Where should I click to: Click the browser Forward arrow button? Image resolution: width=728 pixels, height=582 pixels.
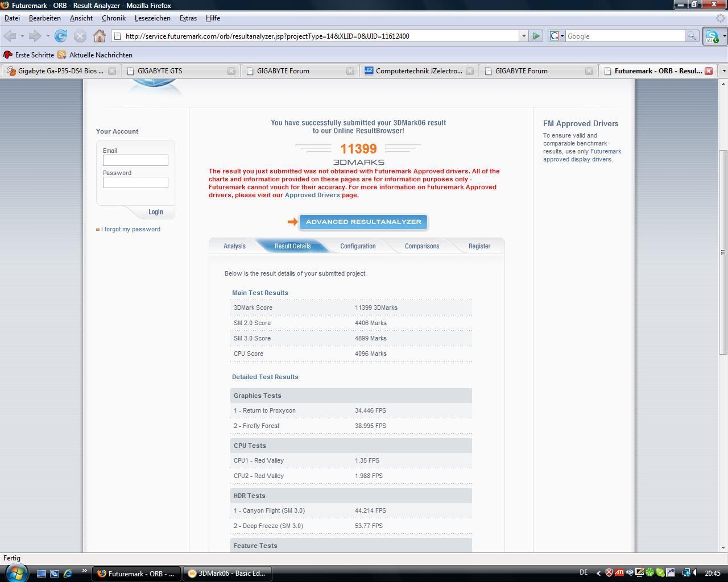[35, 36]
